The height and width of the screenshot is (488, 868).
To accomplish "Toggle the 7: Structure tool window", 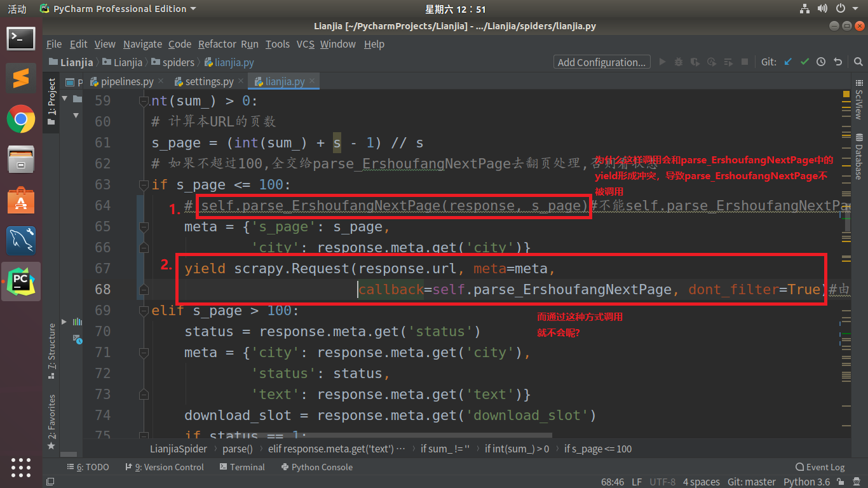I will coord(51,351).
